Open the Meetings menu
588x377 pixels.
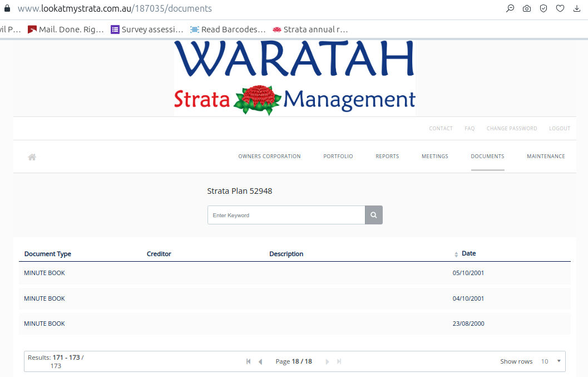pos(435,156)
